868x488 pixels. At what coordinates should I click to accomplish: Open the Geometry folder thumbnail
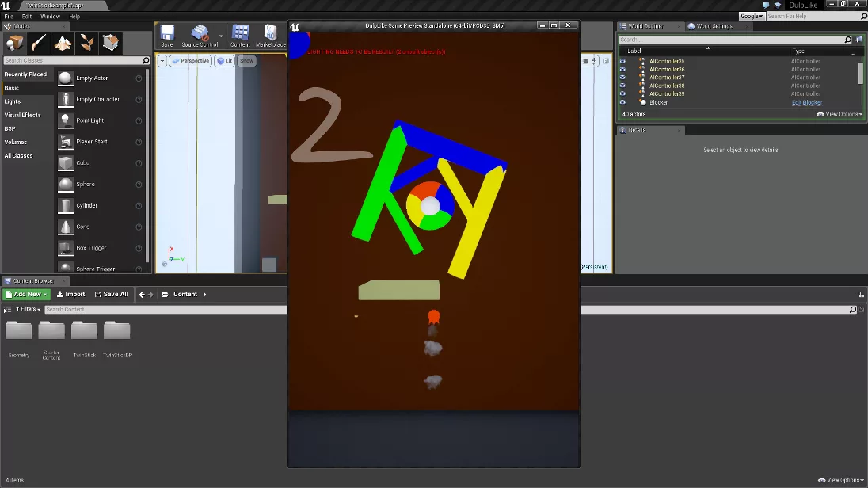pos(19,330)
